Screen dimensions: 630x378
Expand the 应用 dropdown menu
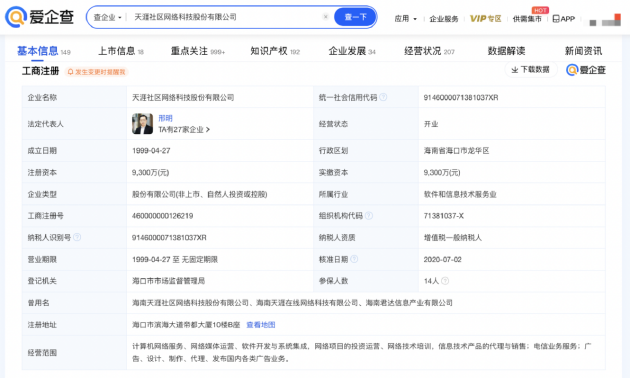tap(405, 18)
